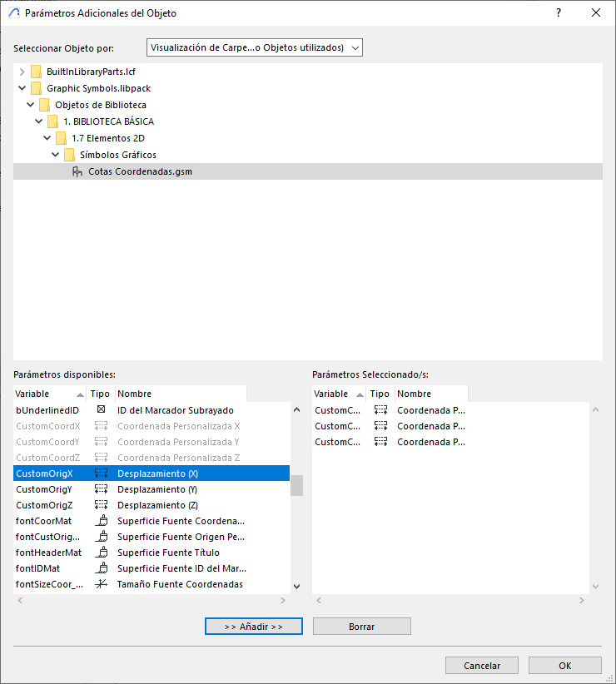Click the length type icon beside Desplazamiento (X)

101,473
